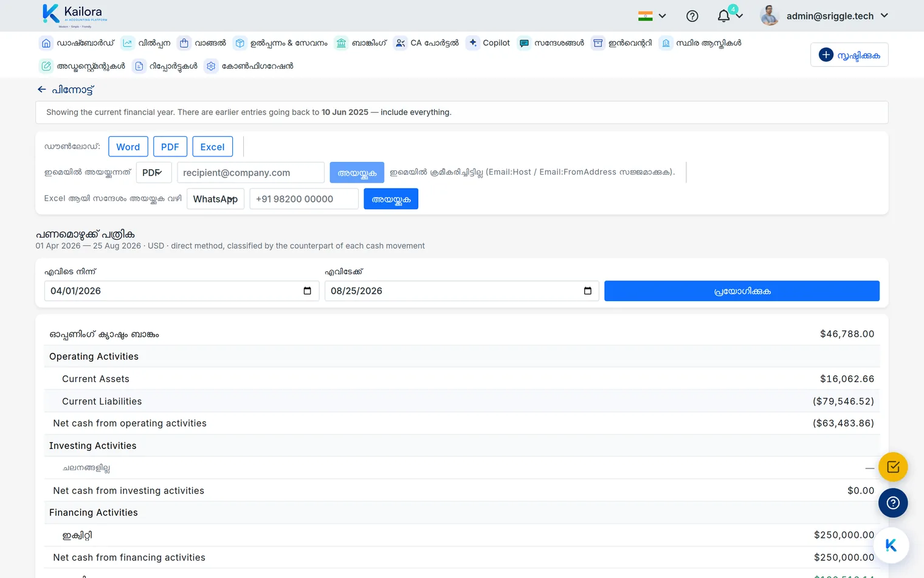Click the 'Net cash from operating activities' row label
This screenshot has width=924, height=578.
130,423
